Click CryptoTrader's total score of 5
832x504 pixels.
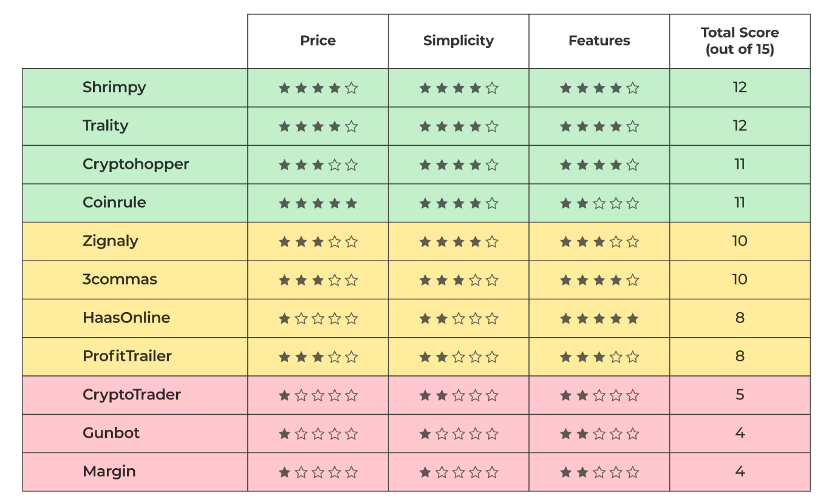(739, 395)
